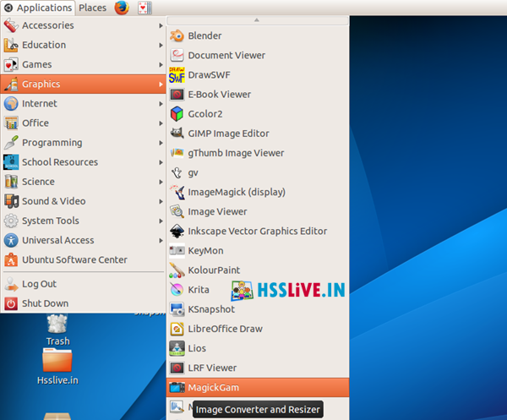Click the gv ghost icon

click(x=177, y=173)
